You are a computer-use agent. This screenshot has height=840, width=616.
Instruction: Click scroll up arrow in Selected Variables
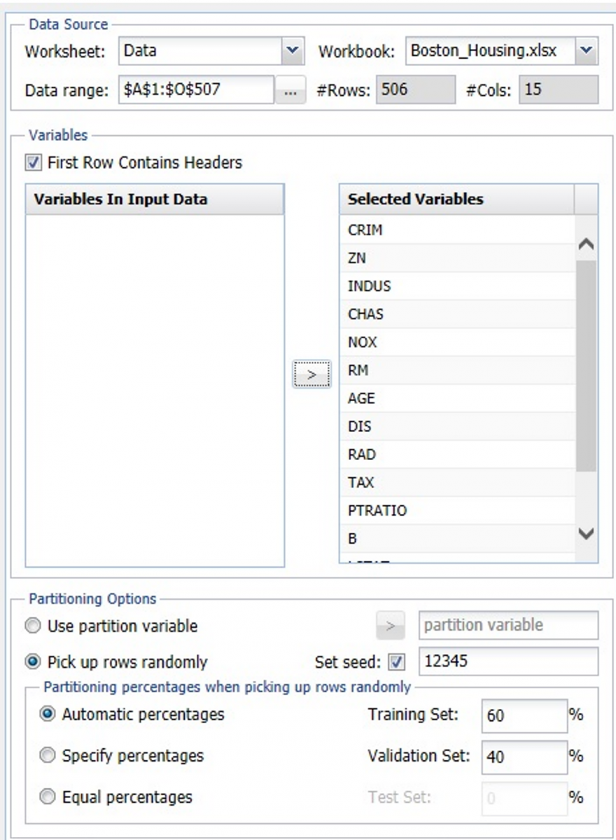tap(587, 244)
